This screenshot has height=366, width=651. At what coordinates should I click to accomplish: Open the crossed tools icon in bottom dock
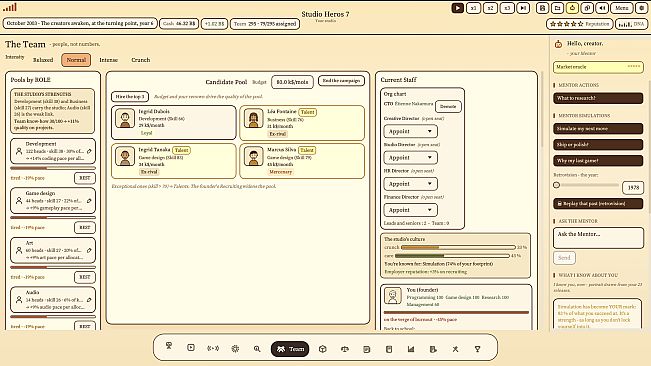coord(455,349)
